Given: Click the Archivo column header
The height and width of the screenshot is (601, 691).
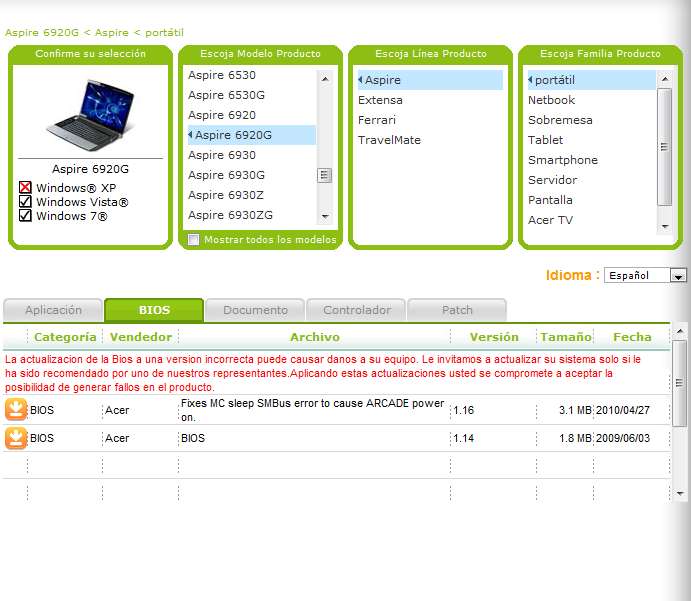Looking at the screenshot, I should point(315,337).
